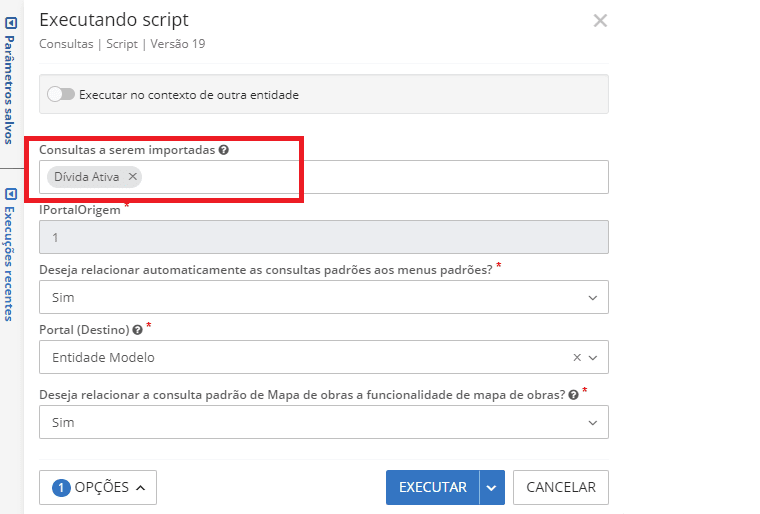Open the OPÇÕES menu button
Image resolution: width=760 pixels, height=514 pixels.
click(98, 487)
